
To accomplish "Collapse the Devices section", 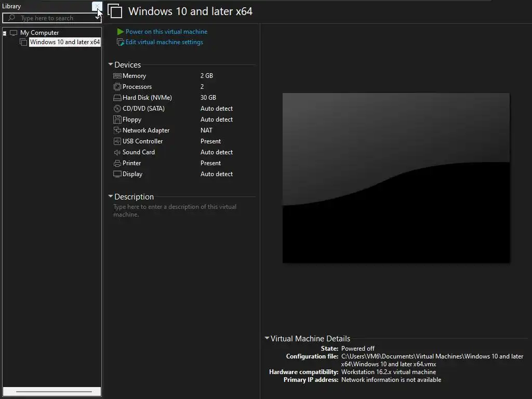I will coord(110,64).
